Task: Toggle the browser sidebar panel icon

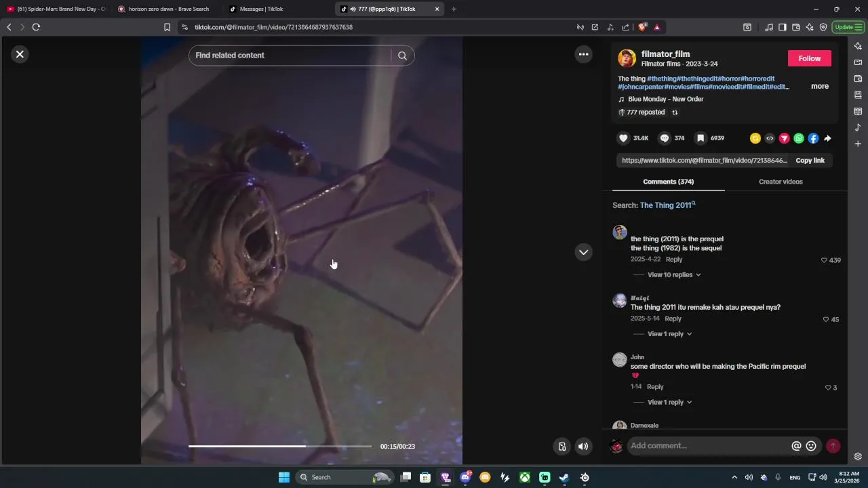Action: click(782, 27)
